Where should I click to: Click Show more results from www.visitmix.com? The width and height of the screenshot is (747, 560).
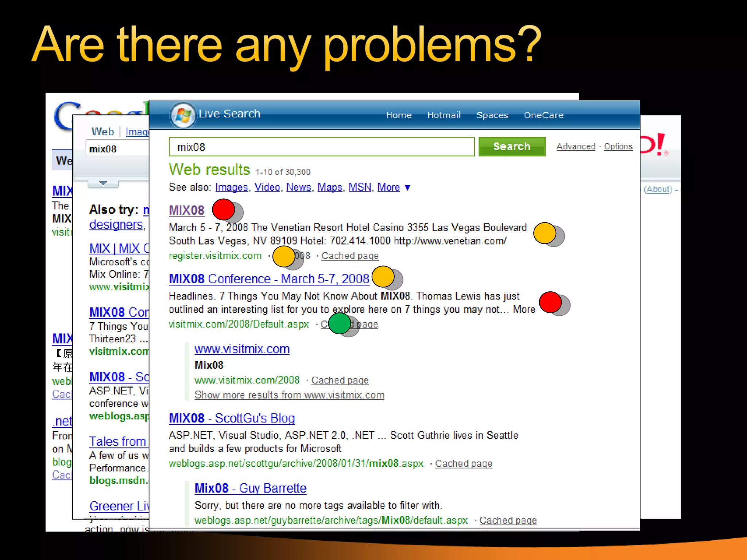(289, 395)
